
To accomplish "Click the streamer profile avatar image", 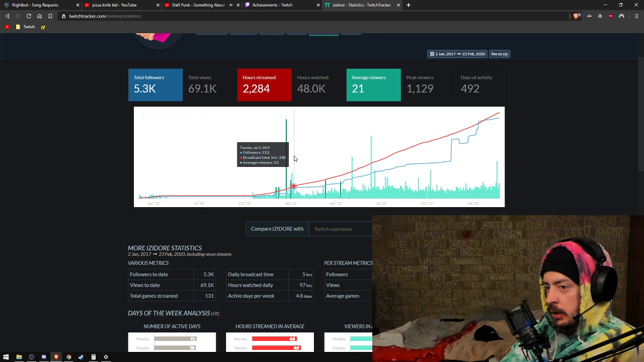I will (x=158, y=41).
